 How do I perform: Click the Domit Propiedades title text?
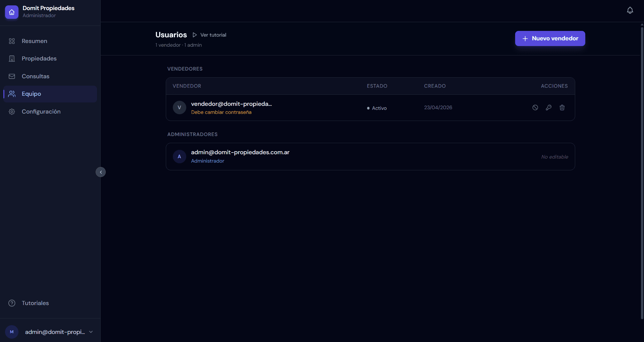click(49, 8)
